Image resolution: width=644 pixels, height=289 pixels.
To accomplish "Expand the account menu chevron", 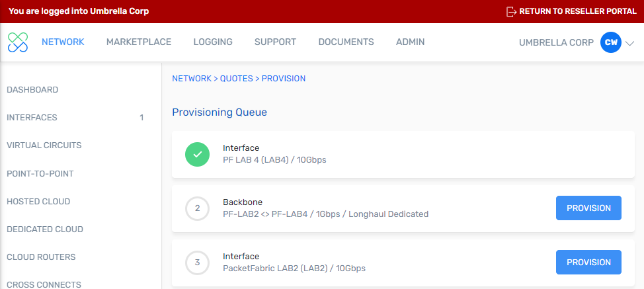I will [x=629, y=43].
